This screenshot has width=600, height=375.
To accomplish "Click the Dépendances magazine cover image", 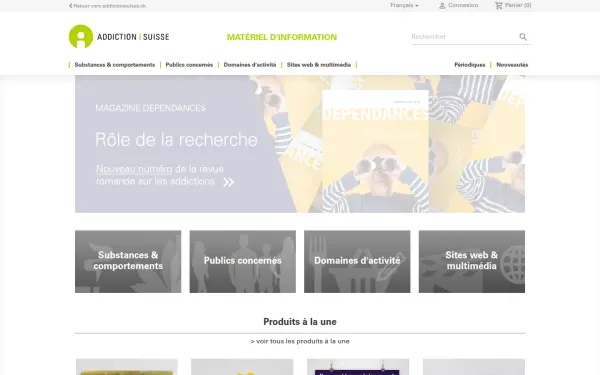I will (x=375, y=151).
